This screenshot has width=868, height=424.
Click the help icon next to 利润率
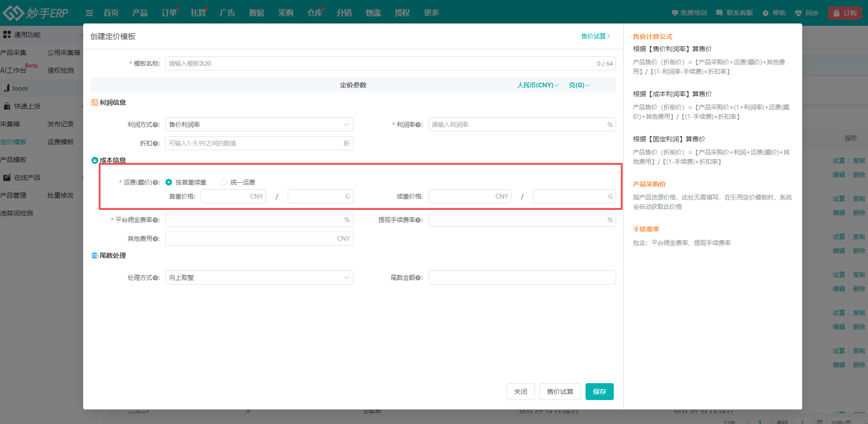(418, 125)
